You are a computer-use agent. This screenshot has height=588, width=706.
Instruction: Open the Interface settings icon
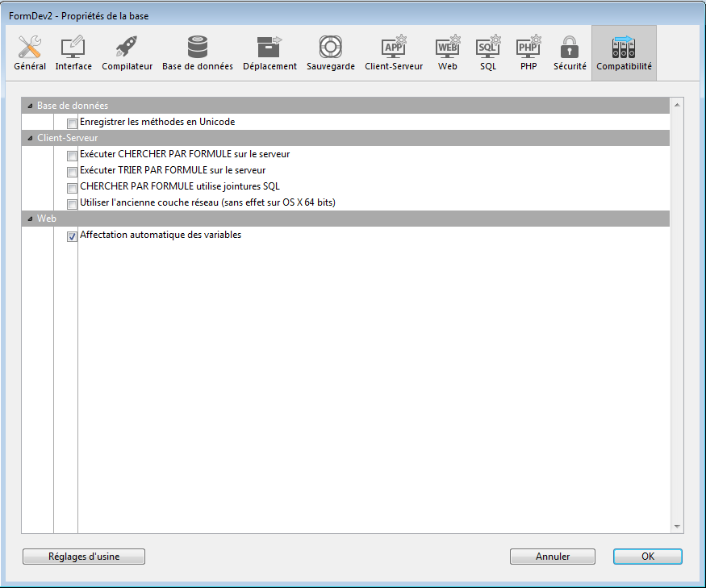[x=73, y=47]
